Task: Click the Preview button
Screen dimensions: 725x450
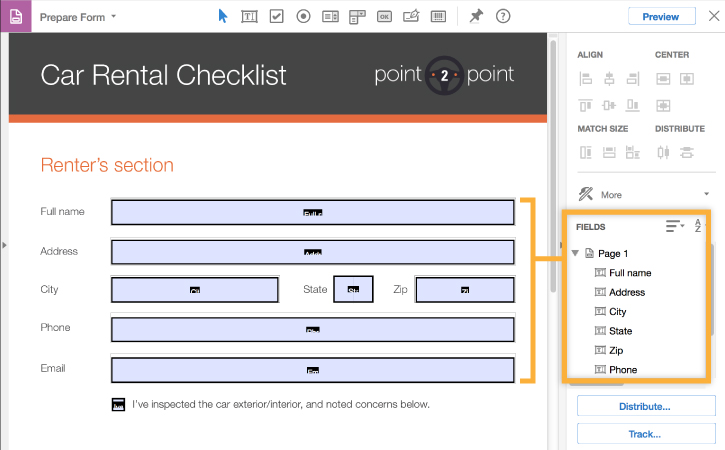Action: [661, 16]
